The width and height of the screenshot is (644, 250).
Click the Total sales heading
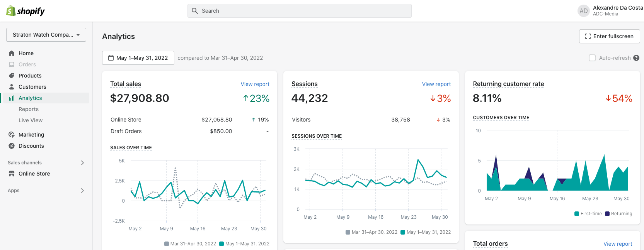126,84
